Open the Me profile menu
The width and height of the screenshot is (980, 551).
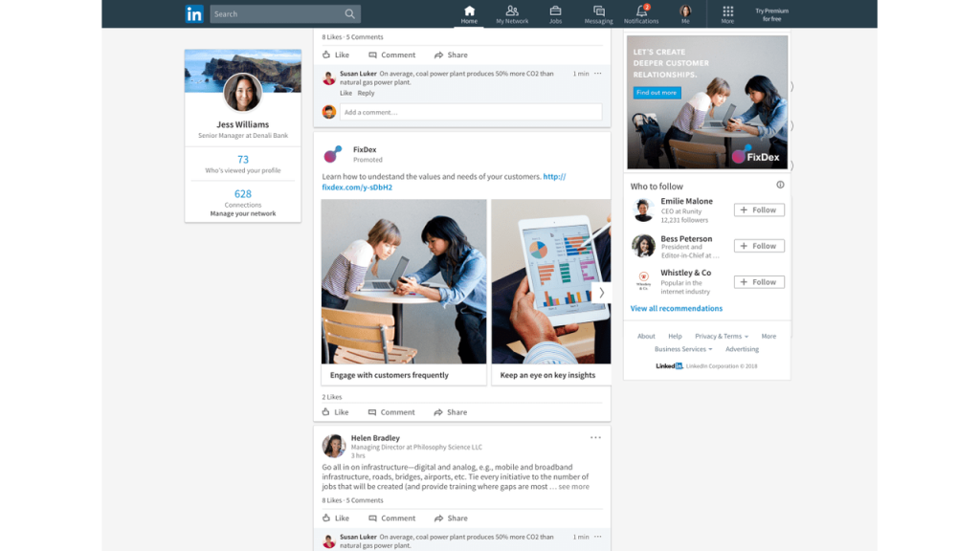point(685,14)
